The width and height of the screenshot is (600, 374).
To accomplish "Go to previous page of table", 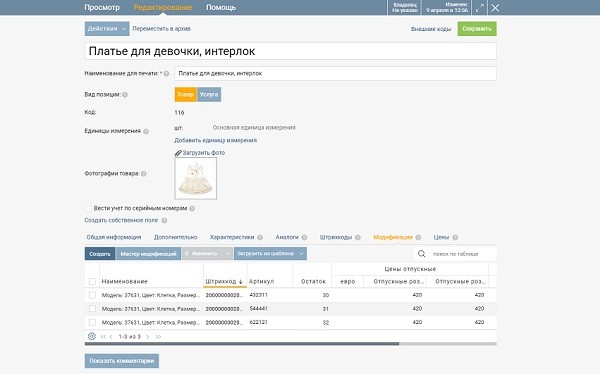I will [x=111, y=337].
